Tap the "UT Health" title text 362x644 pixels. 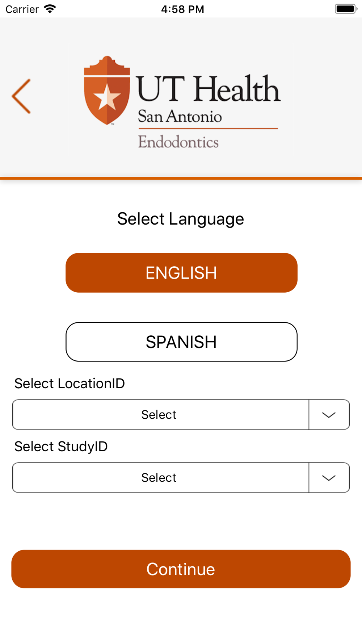pos(208,89)
